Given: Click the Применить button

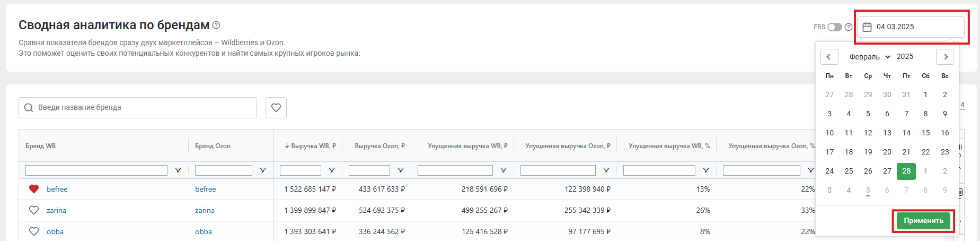Looking at the screenshot, I should coord(923,221).
